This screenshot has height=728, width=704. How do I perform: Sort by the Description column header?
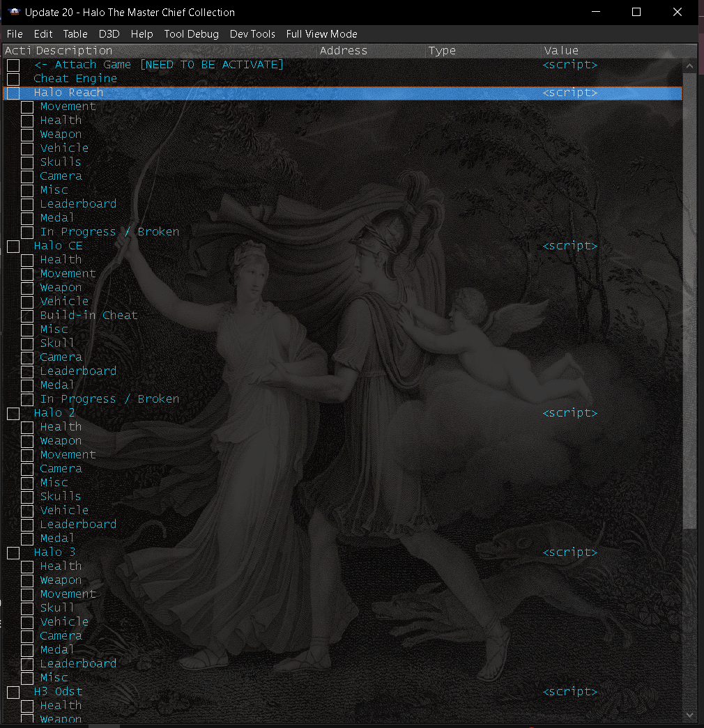coord(176,51)
